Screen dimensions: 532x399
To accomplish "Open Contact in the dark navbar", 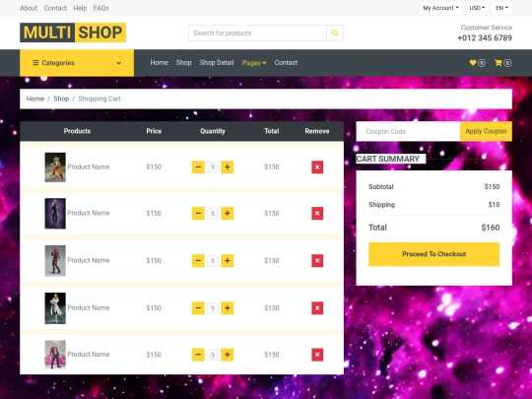I will pos(286,63).
